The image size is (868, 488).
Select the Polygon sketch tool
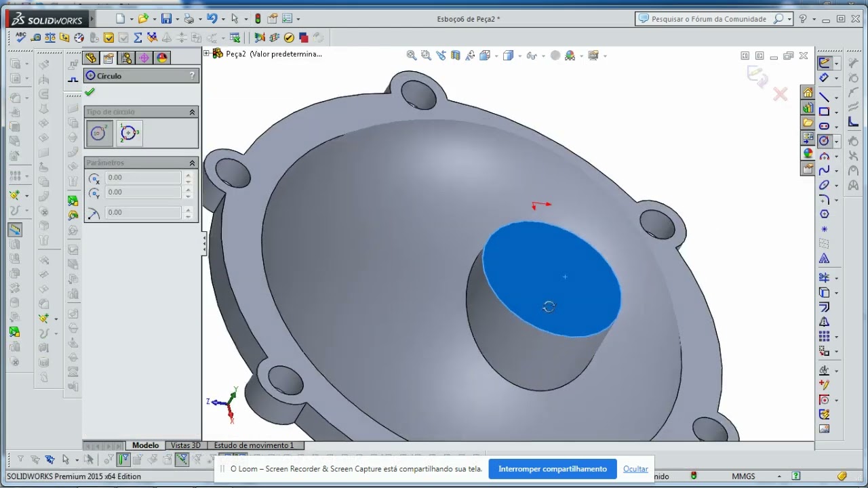(824, 214)
